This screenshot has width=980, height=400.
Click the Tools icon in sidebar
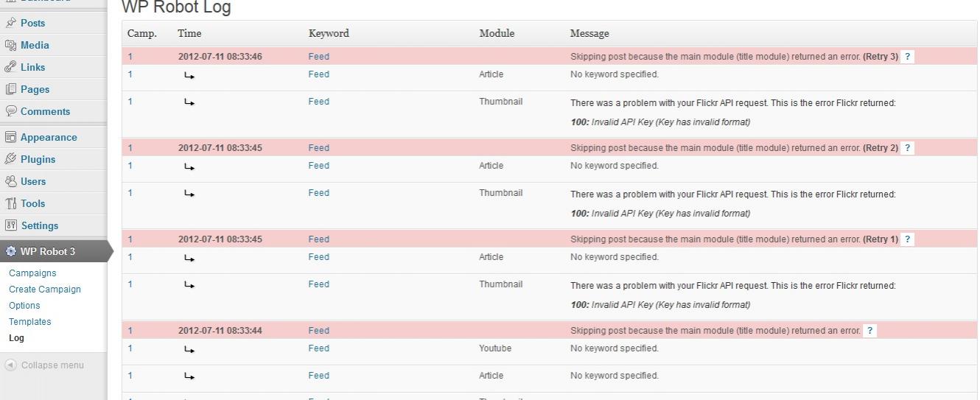click(10, 203)
